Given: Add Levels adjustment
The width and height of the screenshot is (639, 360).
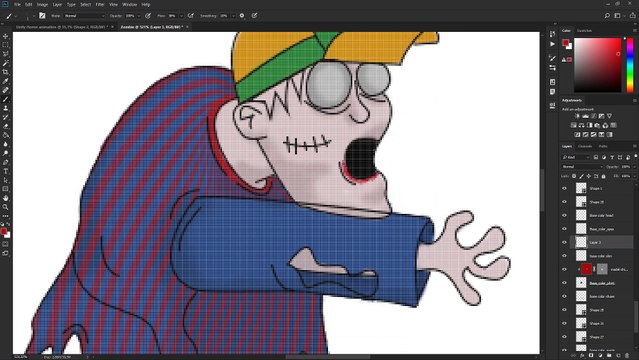Looking at the screenshot, I should click(x=585, y=116).
